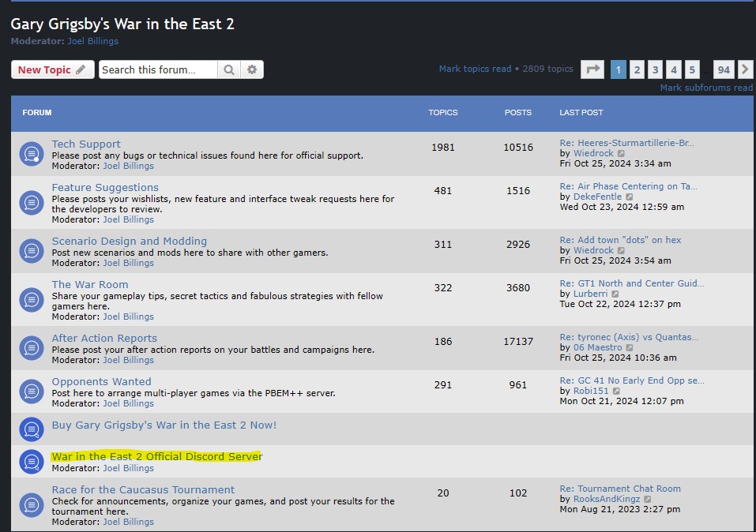Click the search magnifier icon button
Screen dimensions: 756x532
[x=229, y=70]
